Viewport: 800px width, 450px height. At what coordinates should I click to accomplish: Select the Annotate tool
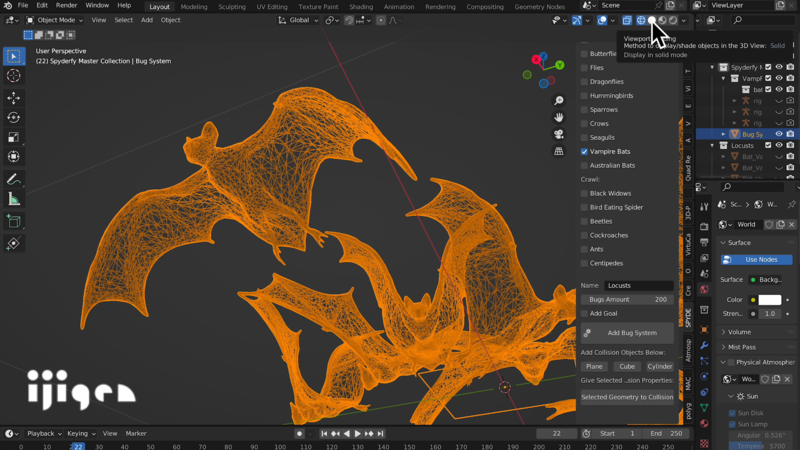point(14,179)
